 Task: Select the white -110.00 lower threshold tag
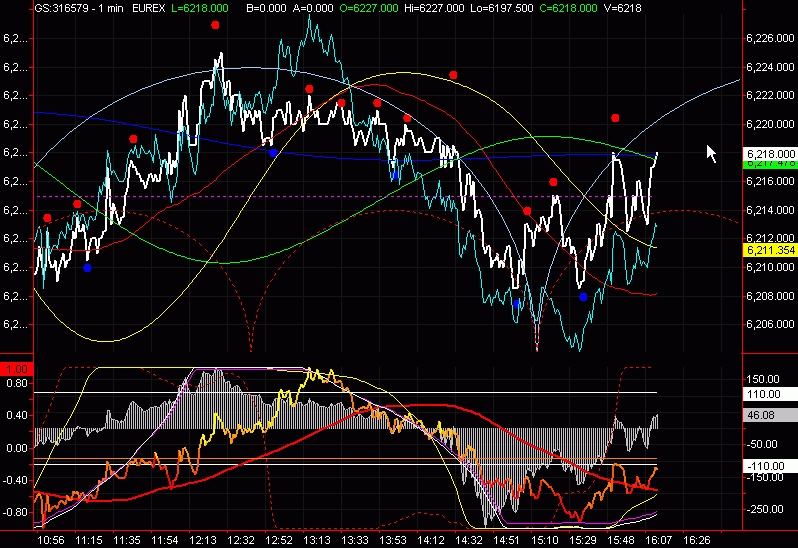tap(770, 466)
